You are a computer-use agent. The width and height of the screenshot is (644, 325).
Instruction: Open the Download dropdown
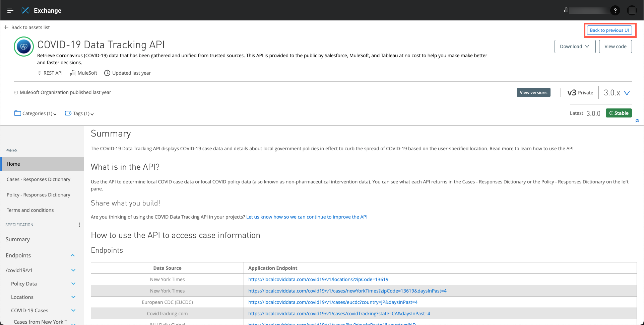(575, 47)
